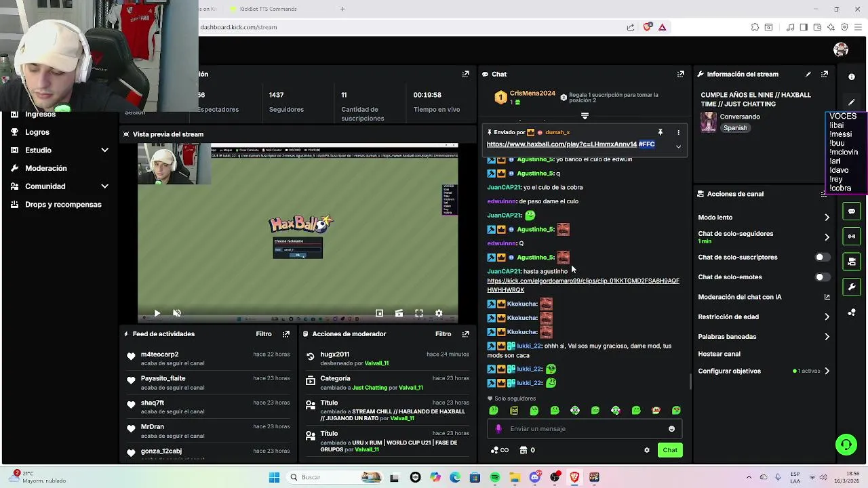Viewport: 868px width, 488px height.
Task: Toggle Chat de solo-emotes switch
Action: (821, 277)
